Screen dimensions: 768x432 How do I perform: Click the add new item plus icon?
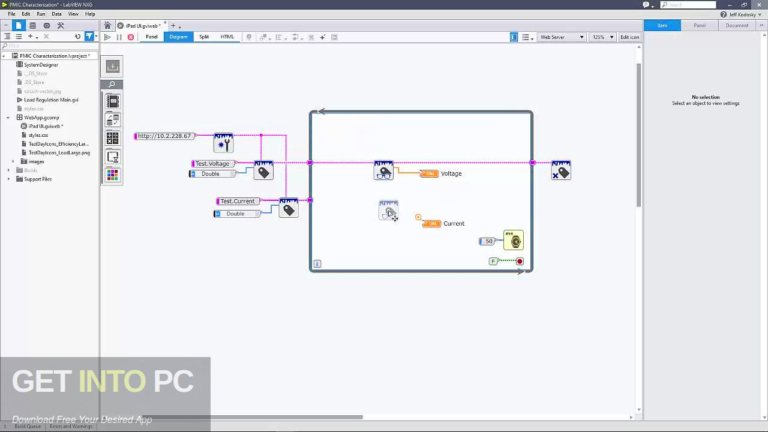point(30,36)
